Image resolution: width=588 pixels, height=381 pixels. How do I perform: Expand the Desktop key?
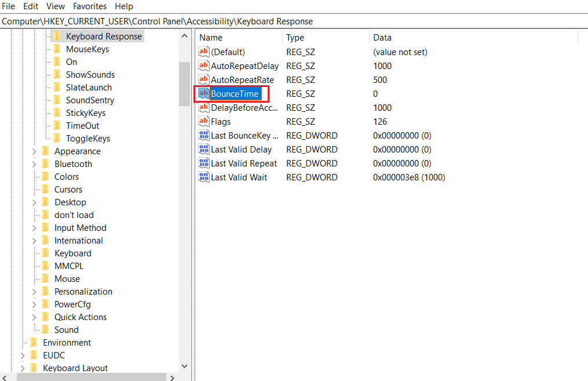pyautogui.click(x=34, y=202)
